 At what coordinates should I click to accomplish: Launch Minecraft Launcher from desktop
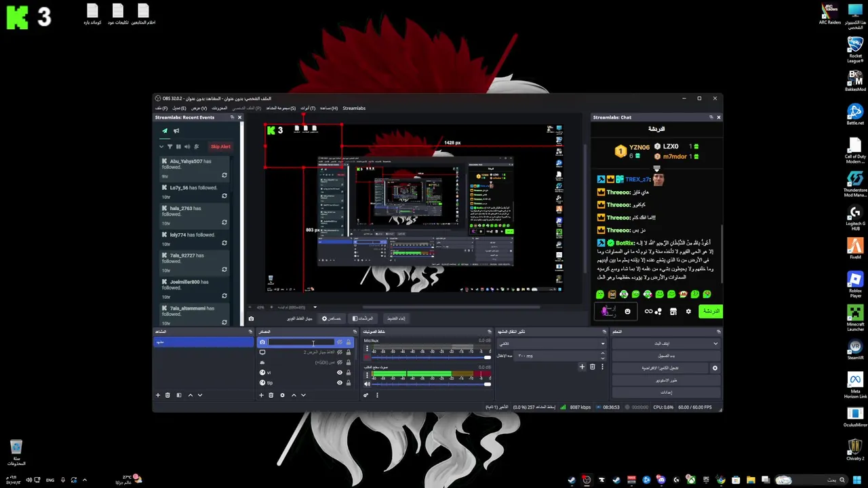pos(855,318)
